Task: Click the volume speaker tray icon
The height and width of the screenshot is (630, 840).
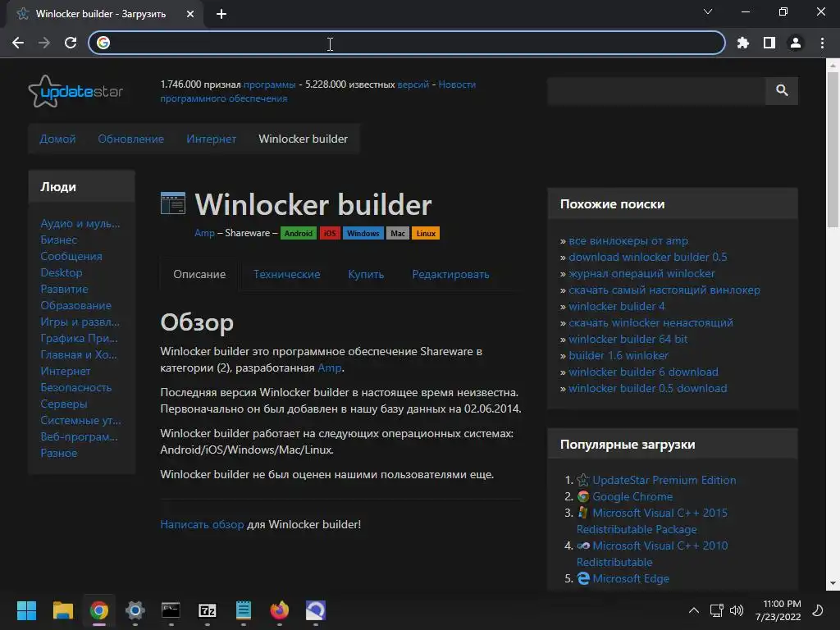Action: coord(737,610)
